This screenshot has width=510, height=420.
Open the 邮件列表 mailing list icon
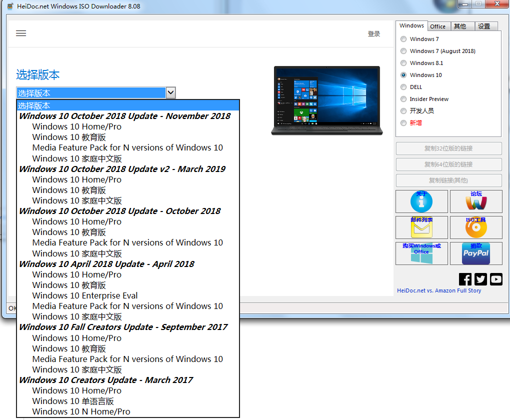[421, 227]
